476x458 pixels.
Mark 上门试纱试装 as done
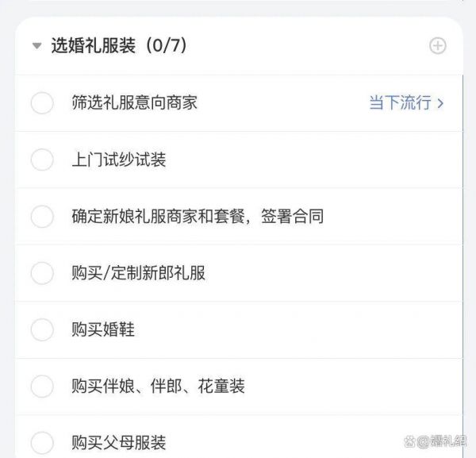42,160
